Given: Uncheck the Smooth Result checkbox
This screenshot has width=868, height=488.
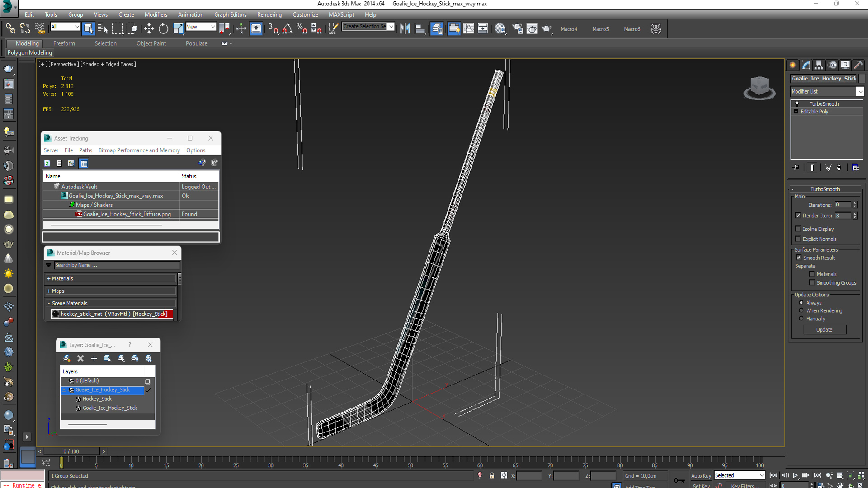Looking at the screenshot, I should tap(798, 258).
